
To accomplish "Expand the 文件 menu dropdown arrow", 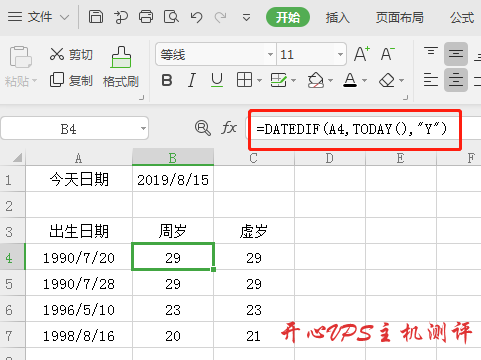I will (64, 17).
